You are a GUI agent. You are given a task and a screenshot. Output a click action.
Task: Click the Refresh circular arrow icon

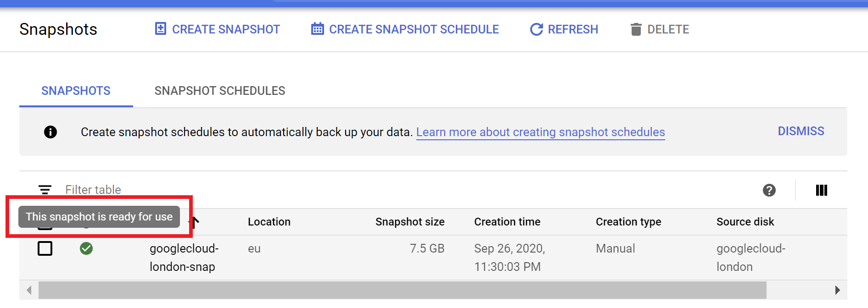pyautogui.click(x=536, y=29)
